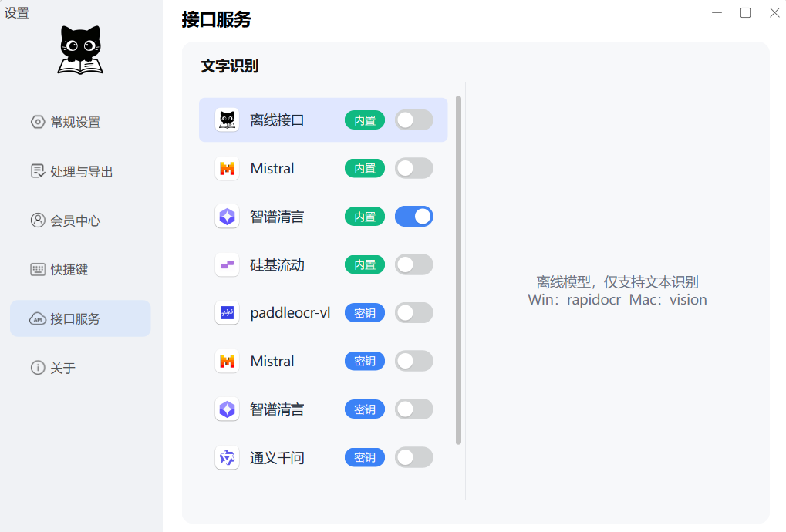This screenshot has height=532, width=786.
Task: Enable the 通义千问 toggle switch
Action: [x=413, y=458]
